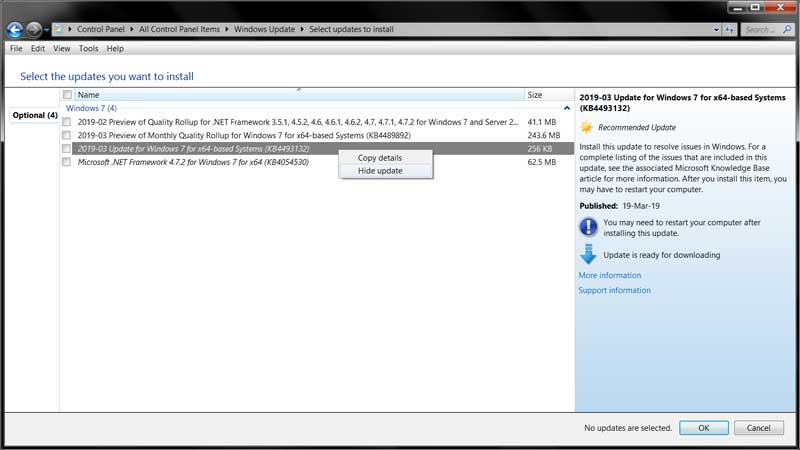
Task: Select the 2019-02 .NET Framework rollup row text
Action: click(x=297, y=122)
